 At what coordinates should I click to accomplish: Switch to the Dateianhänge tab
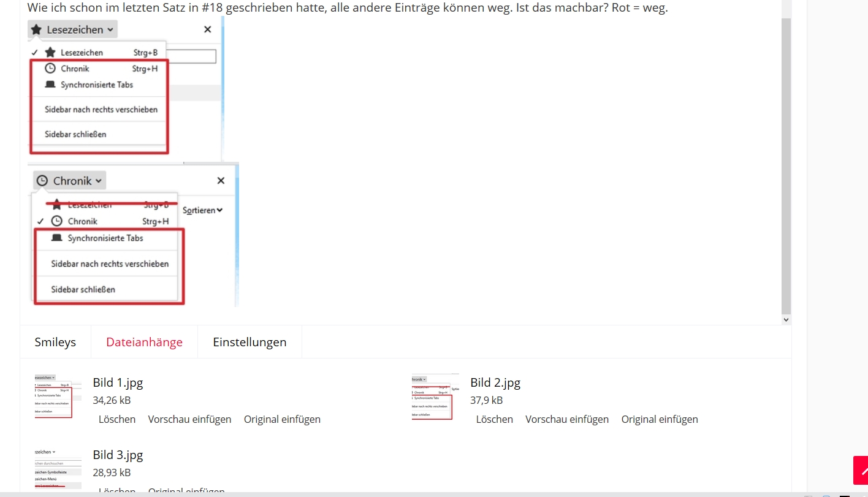coord(144,342)
